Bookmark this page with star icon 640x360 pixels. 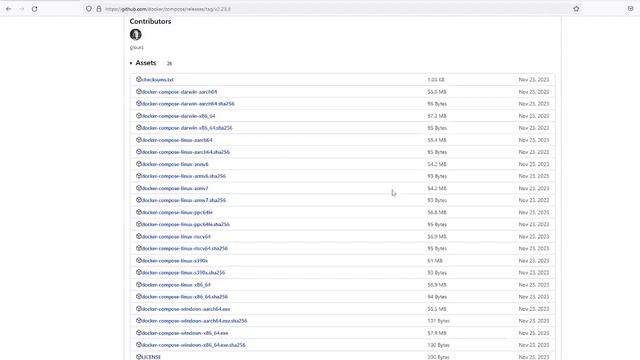tap(576, 9)
